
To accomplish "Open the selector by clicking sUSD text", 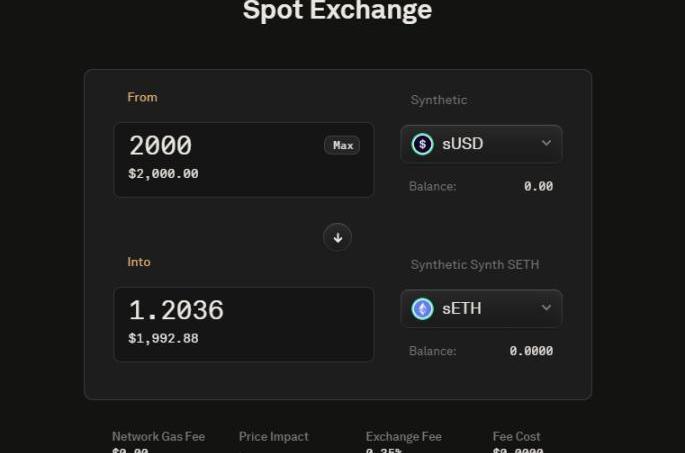I will 463,144.
